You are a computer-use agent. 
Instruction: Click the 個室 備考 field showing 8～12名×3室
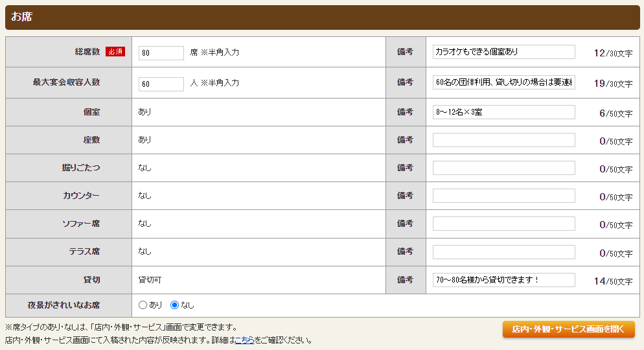(x=503, y=112)
